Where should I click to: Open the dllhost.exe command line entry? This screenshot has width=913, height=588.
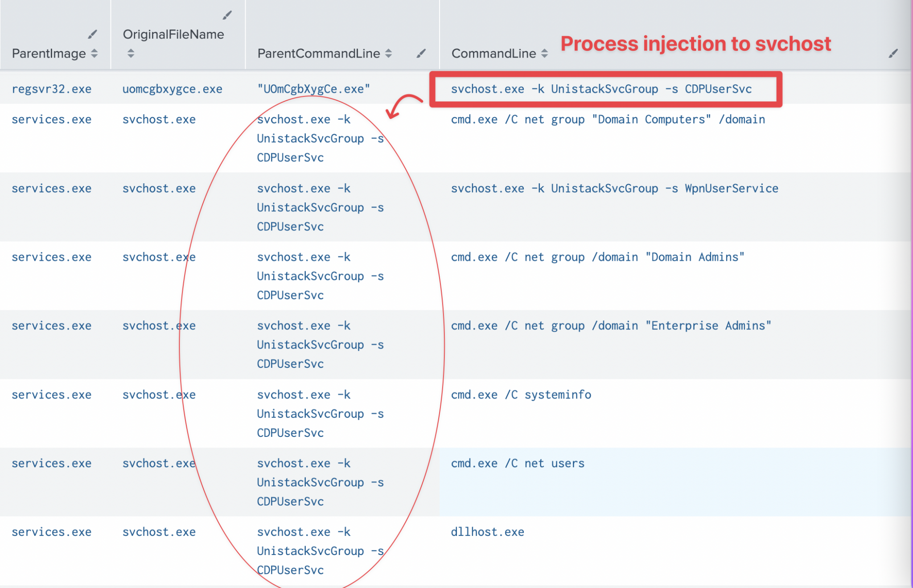click(x=487, y=532)
